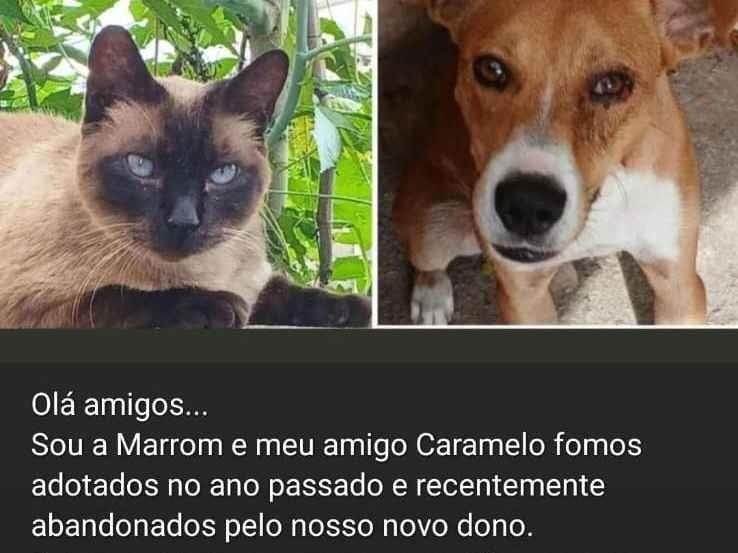Click the cat's right blue eye

[x=224, y=174]
